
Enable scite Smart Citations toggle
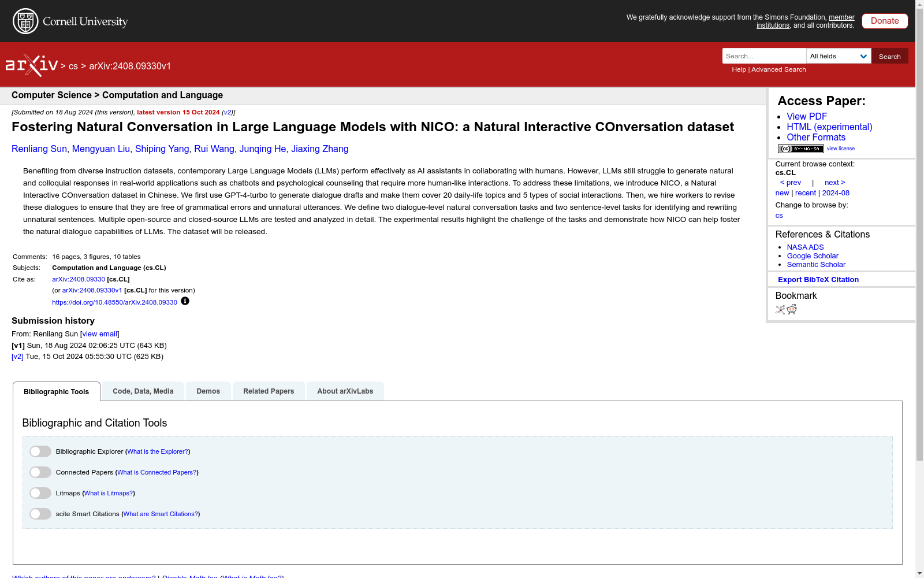40,514
